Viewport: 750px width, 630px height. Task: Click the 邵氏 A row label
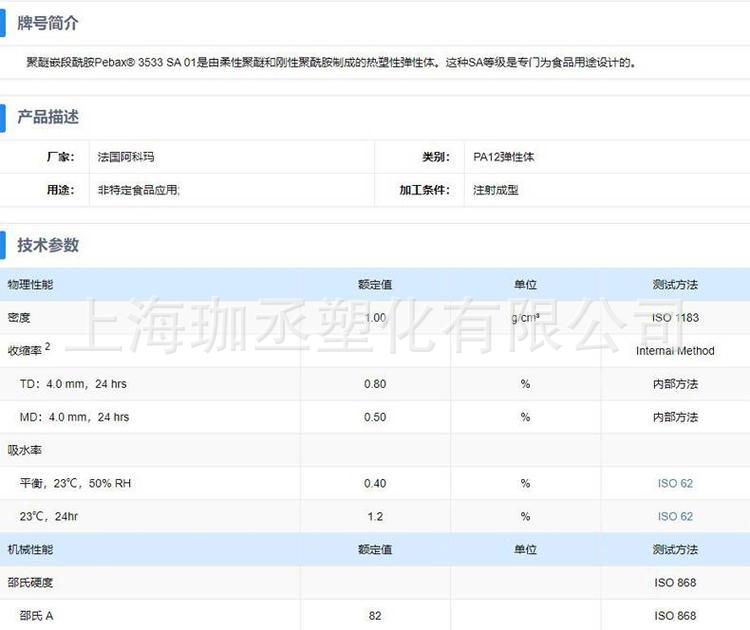click(x=36, y=616)
